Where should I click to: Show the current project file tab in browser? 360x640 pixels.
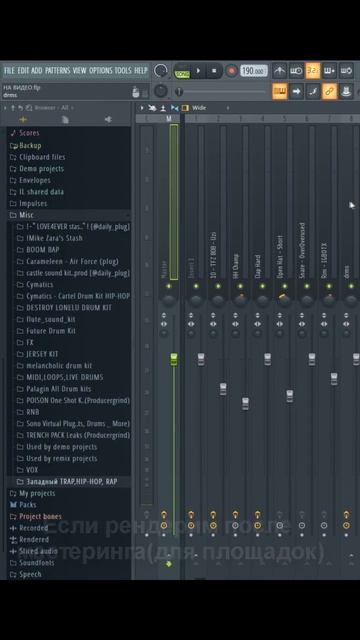pos(65,119)
